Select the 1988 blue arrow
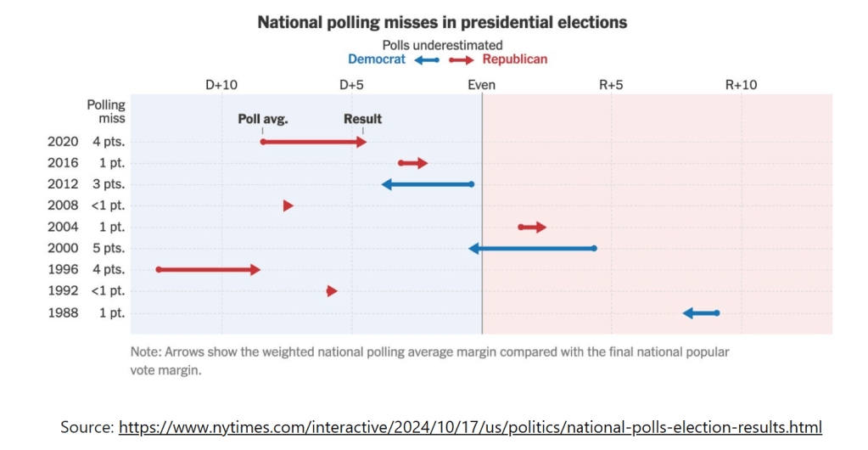868x450 pixels. click(x=701, y=313)
